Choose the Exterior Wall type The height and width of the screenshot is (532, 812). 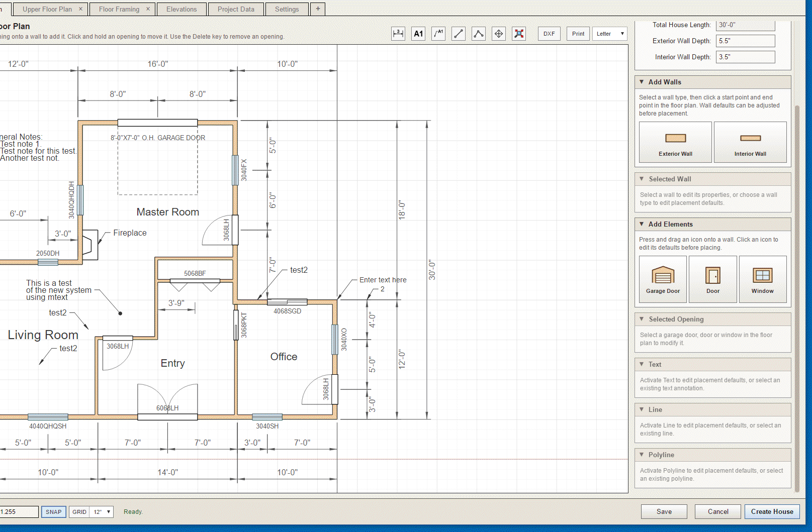tap(675, 142)
